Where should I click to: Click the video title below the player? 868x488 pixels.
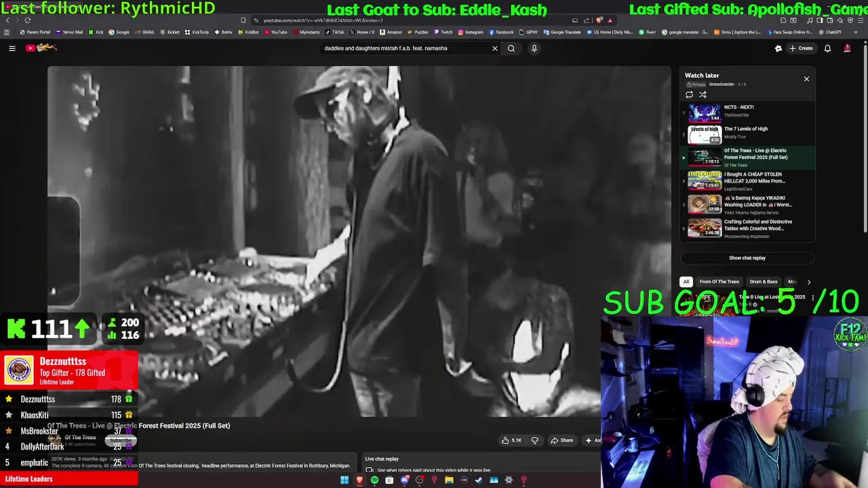(138, 426)
